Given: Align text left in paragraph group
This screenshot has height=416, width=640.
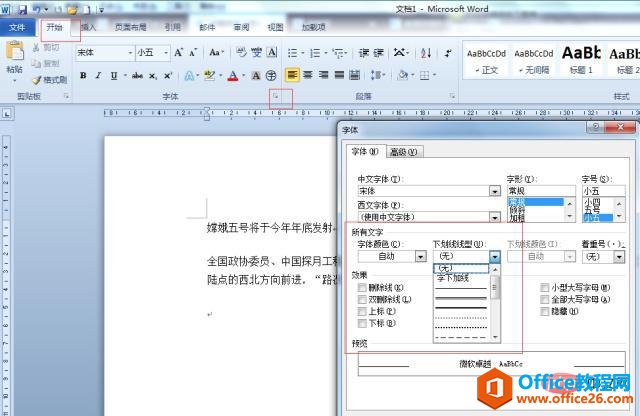Looking at the screenshot, I should tap(292, 75).
